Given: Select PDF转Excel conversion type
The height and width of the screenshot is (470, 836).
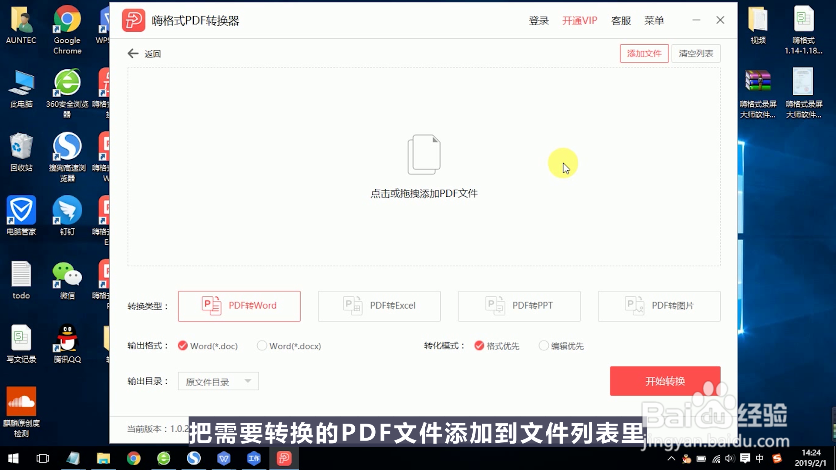Looking at the screenshot, I should point(379,306).
